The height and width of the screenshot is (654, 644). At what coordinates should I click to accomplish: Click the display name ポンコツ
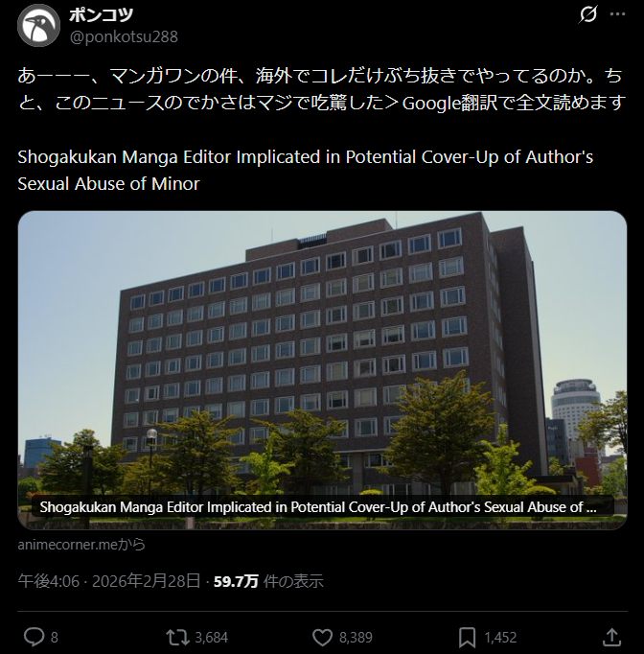102,14
